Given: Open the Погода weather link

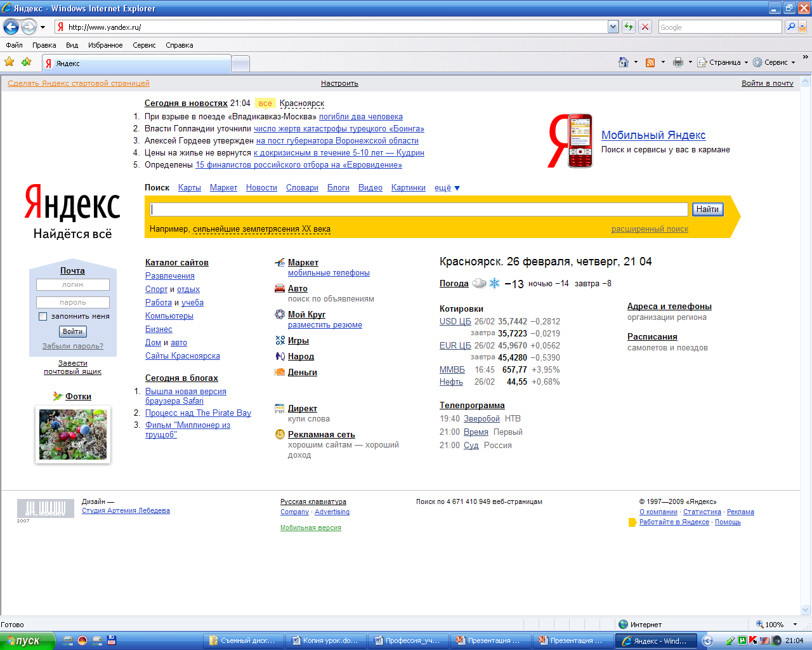Looking at the screenshot, I should tap(454, 284).
